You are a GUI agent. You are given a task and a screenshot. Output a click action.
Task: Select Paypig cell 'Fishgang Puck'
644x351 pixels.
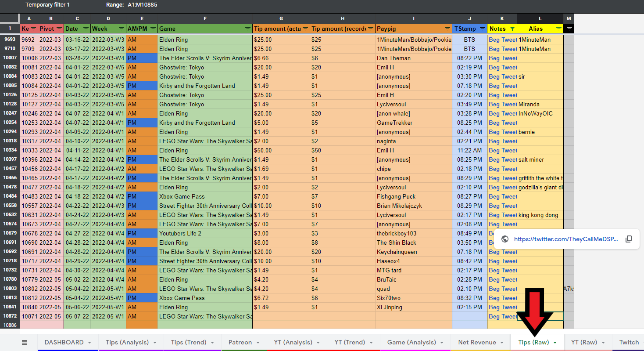[x=414, y=196]
